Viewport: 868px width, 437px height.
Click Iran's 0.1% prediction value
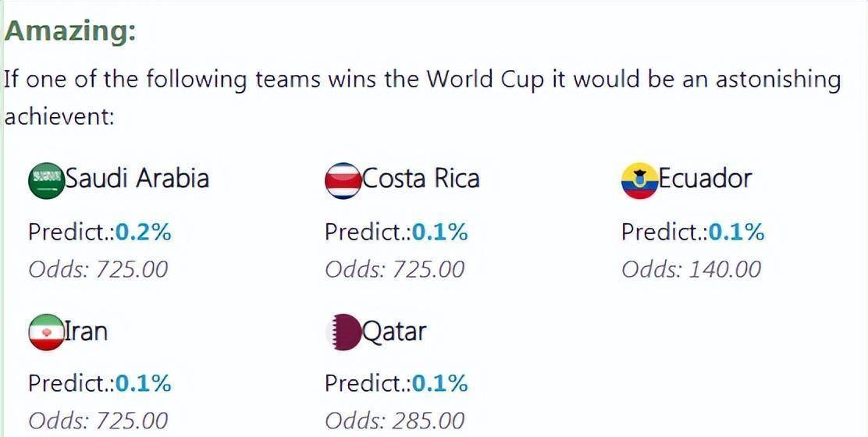pyautogui.click(x=144, y=383)
